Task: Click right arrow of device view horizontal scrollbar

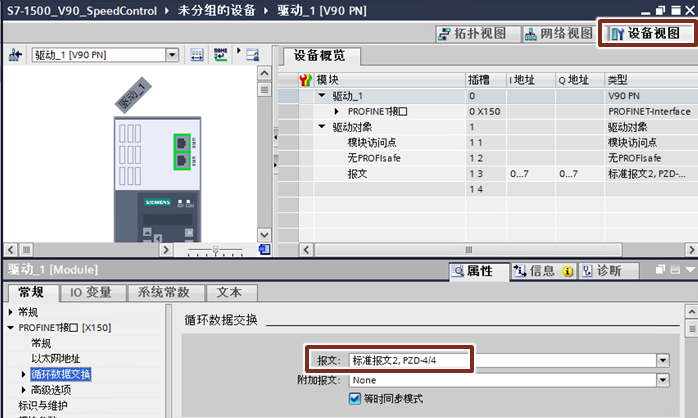Action: click(166, 250)
